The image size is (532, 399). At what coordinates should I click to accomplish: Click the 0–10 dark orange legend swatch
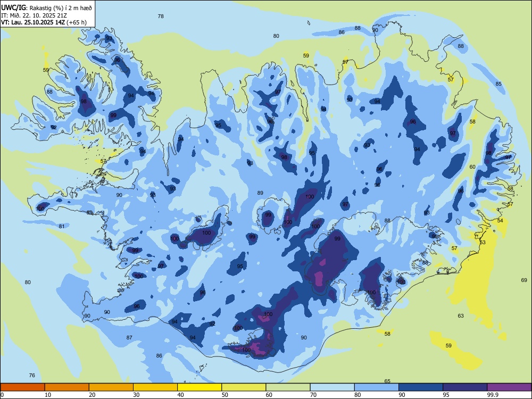(22, 387)
